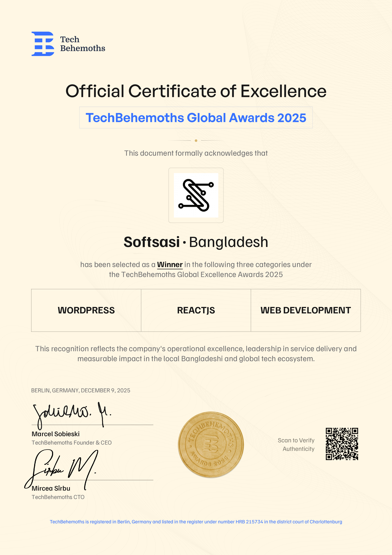
Task: Click the BERLIN, GERMANY, DECEMBER 9, 2025 line
Action: tap(81, 390)
